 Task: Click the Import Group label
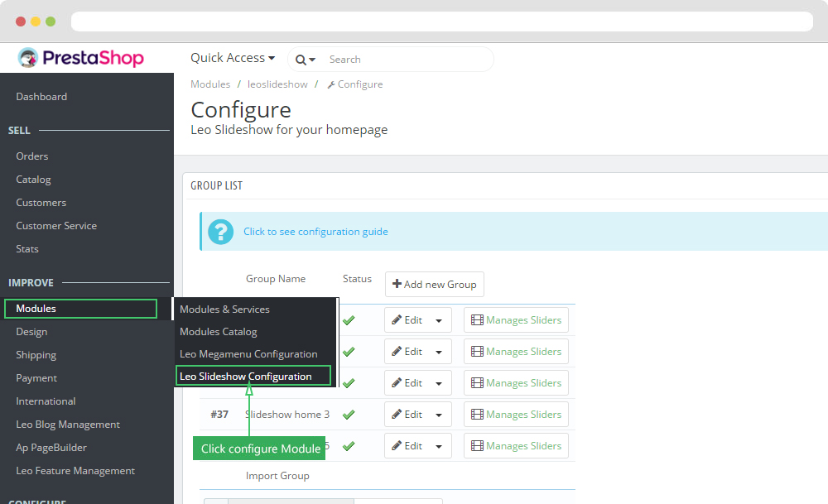277,476
